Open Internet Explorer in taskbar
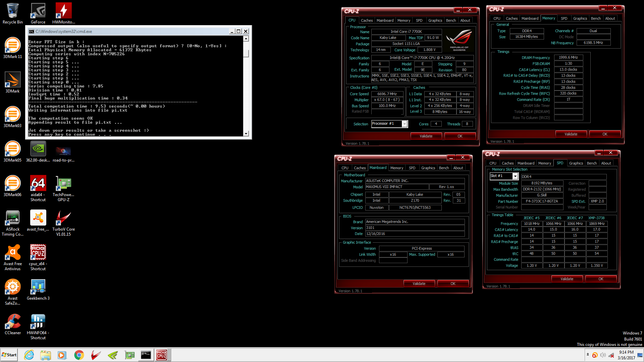The height and width of the screenshot is (362, 644). click(x=29, y=355)
